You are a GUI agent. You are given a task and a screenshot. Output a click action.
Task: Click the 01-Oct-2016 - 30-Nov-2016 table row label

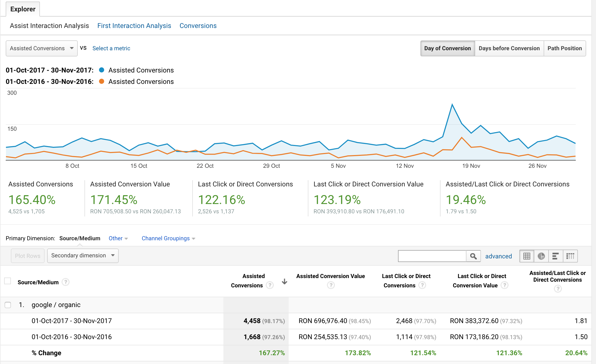72,337
